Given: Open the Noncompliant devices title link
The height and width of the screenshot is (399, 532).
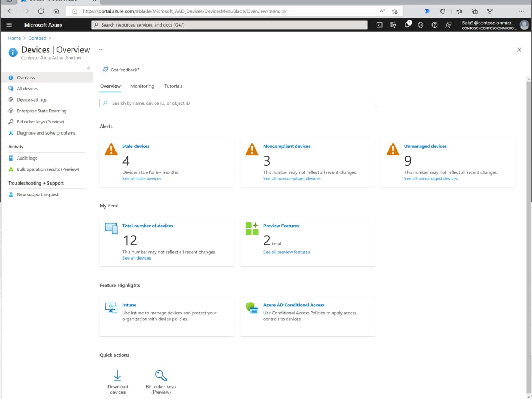Looking at the screenshot, I should pyautogui.click(x=287, y=146).
